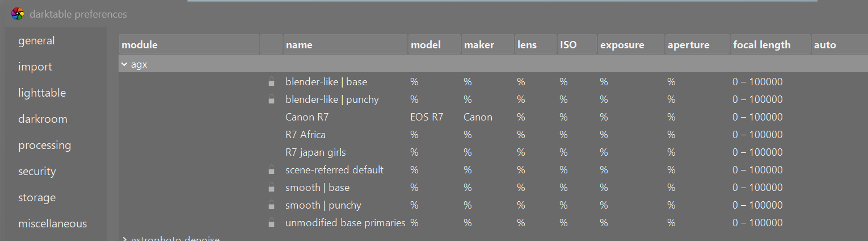868x241 pixels.
Task: Sort by the focal length column header
Action: coord(761,45)
